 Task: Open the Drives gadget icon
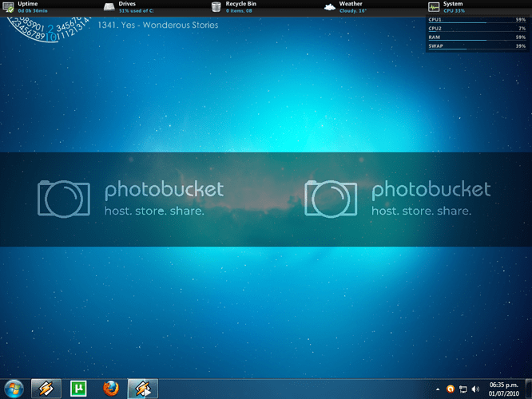point(110,7)
